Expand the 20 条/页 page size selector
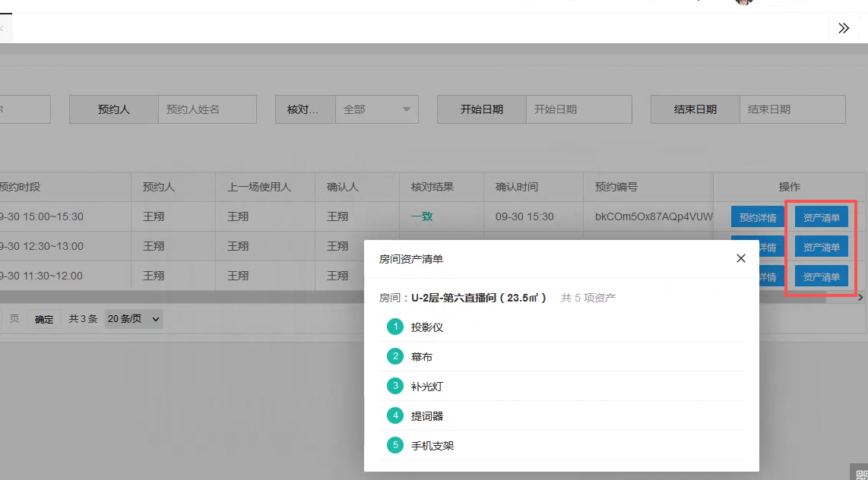 point(134,319)
